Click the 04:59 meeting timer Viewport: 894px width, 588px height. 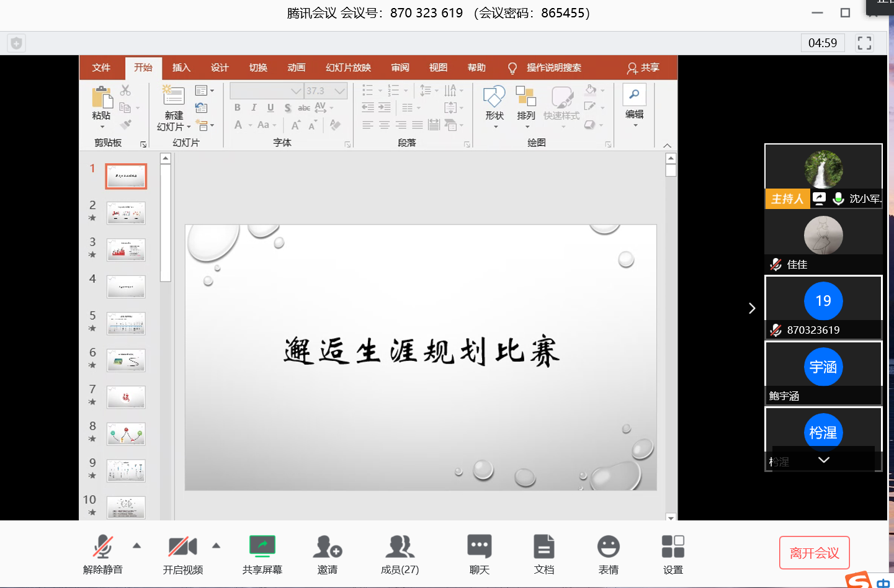click(822, 43)
